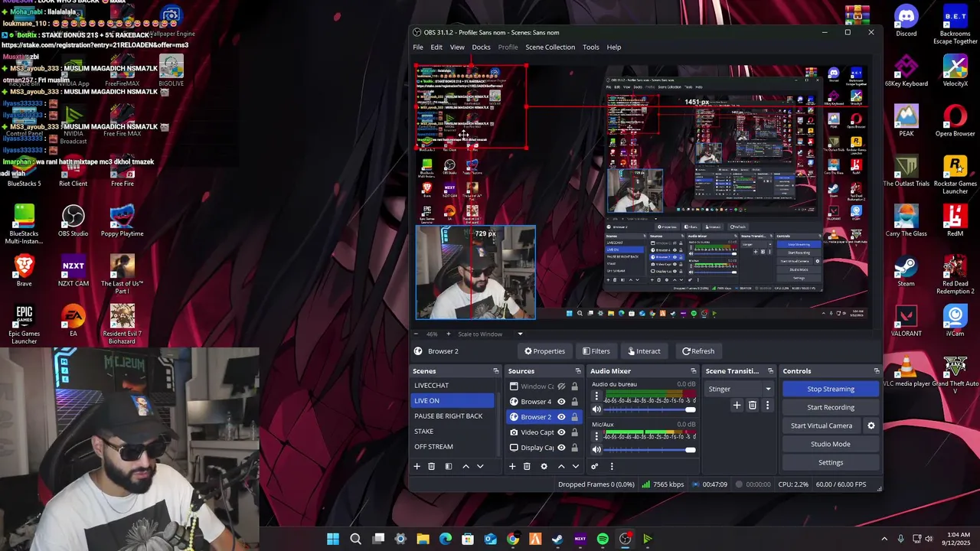The width and height of the screenshot is (980, 551).
Task: Unlock Browser 4 source
Action: tap(574, 402)
